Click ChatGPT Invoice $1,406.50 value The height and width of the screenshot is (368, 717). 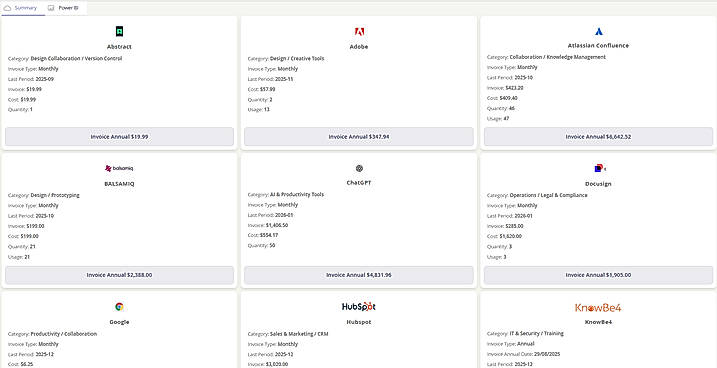pos(277,225)
